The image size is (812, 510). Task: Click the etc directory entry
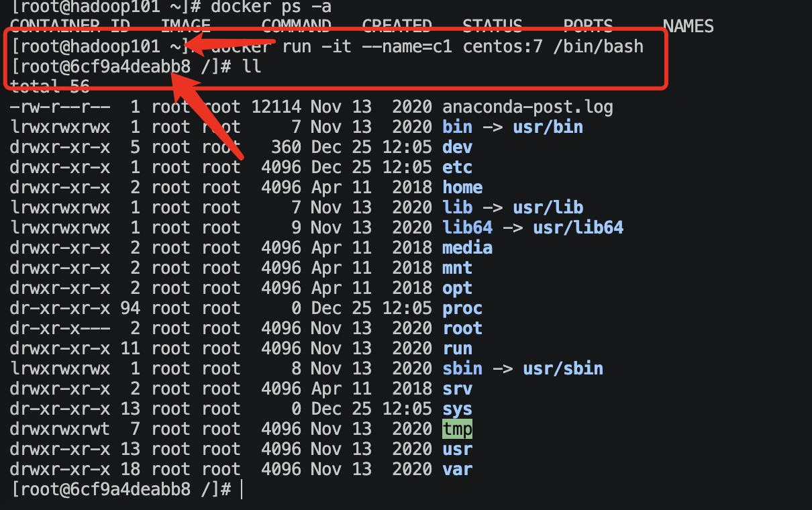[x=457, y=167]
